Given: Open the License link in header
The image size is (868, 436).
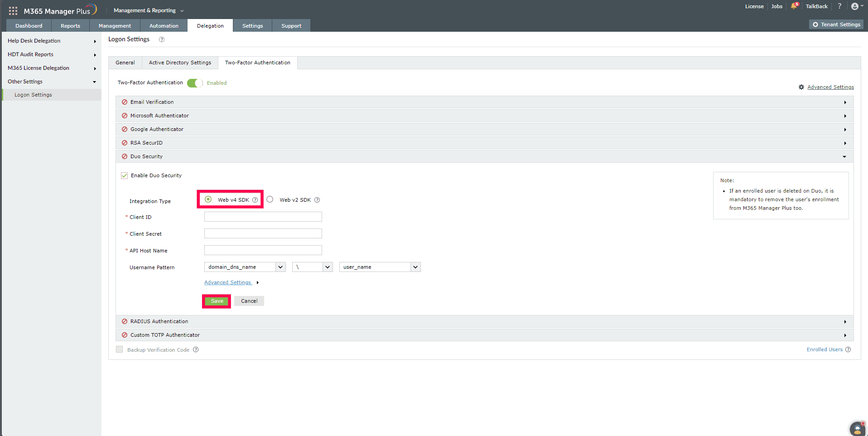Looking at the screenshot, I should coord(754,6).
